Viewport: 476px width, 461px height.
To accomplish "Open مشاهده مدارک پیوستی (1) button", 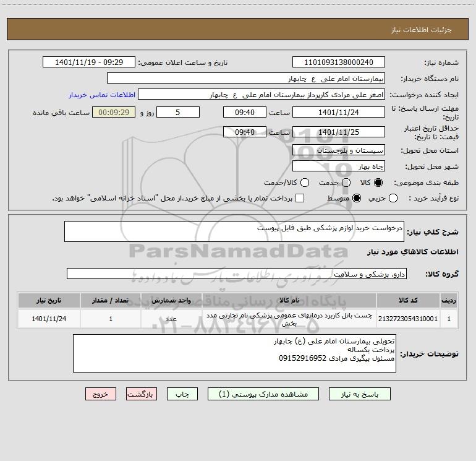I will tap(263, 394).
